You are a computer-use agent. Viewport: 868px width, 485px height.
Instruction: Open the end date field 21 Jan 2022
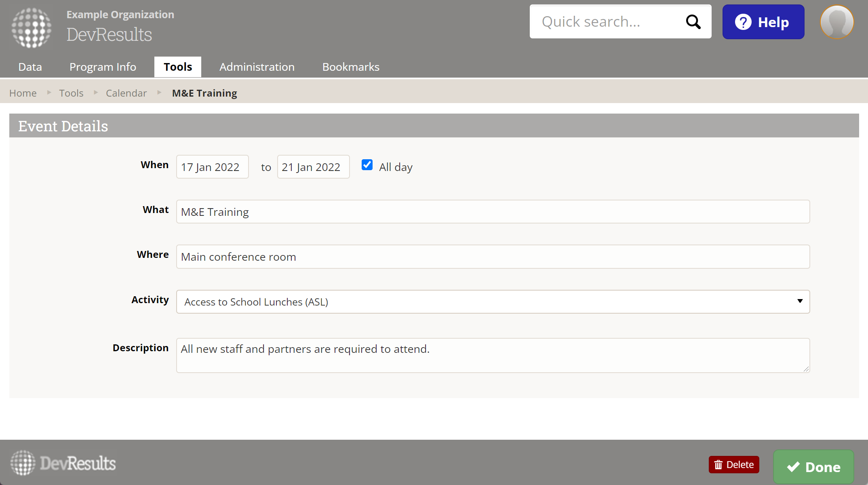point(313,167)
